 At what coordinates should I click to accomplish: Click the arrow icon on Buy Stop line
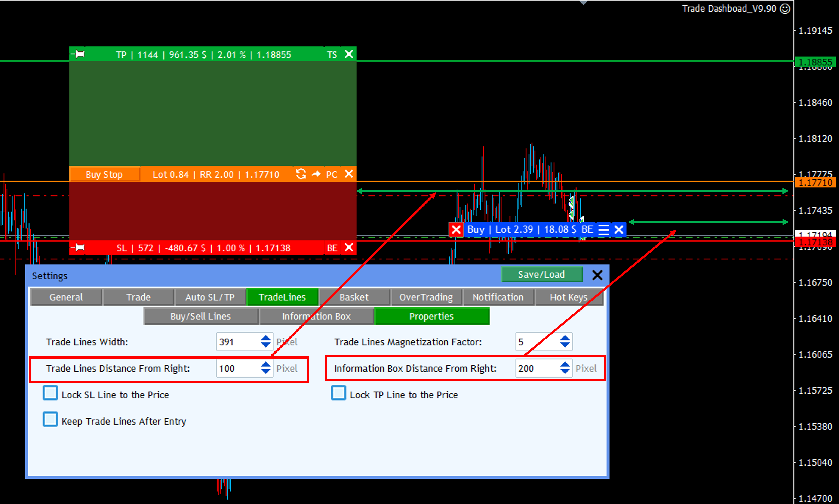316,174
